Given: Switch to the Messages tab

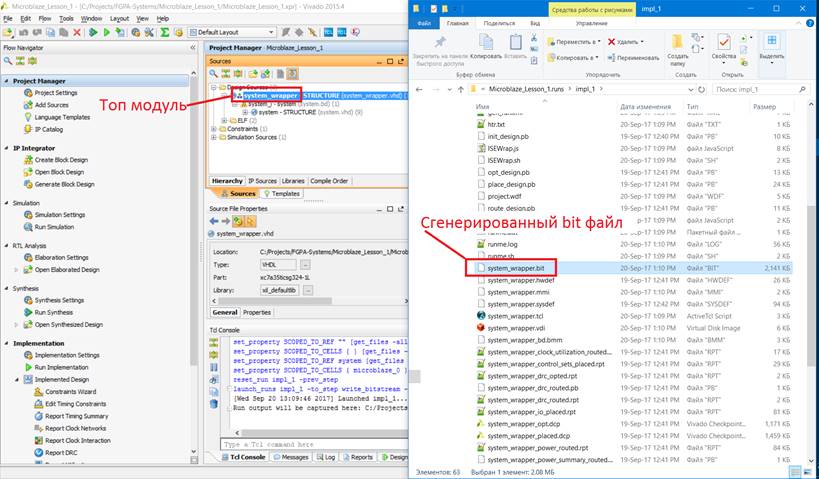Looking at the screenshot, I should 294,457.
